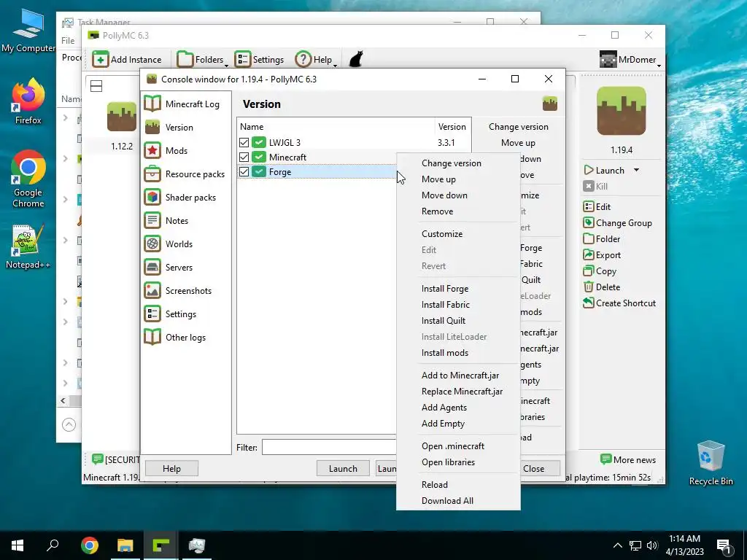747x560 pixels.
Task: Click Change Group icon
Action: tap(589, 223)
